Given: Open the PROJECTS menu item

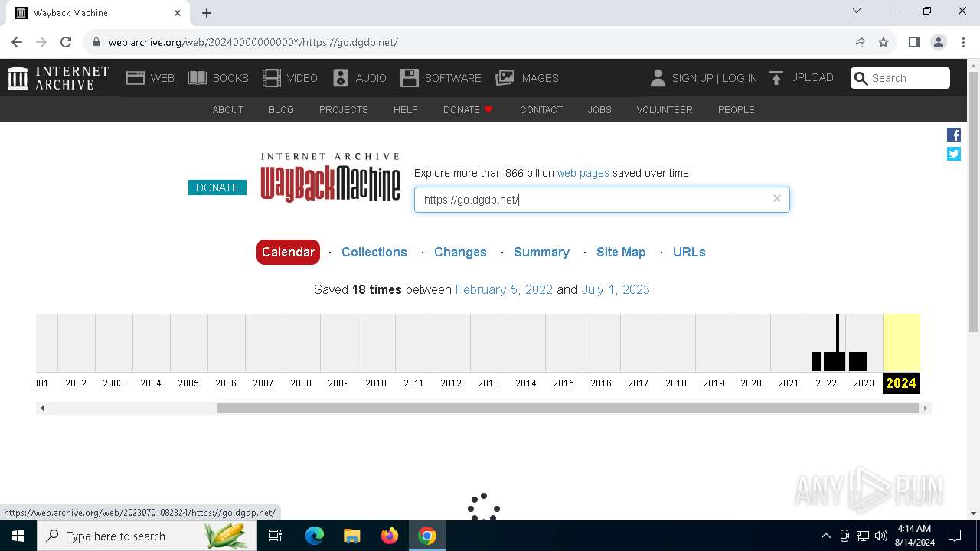Looking at the screenshot, I should click(x=344, y=109).
